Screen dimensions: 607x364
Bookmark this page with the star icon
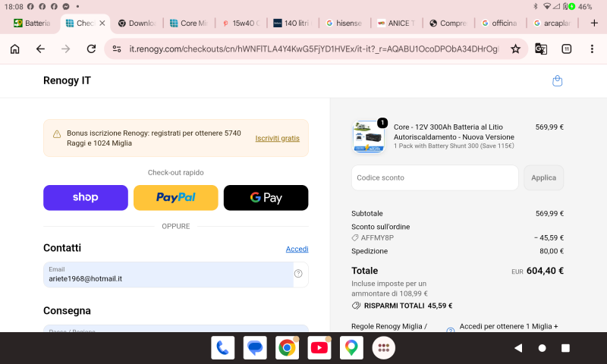515,49
